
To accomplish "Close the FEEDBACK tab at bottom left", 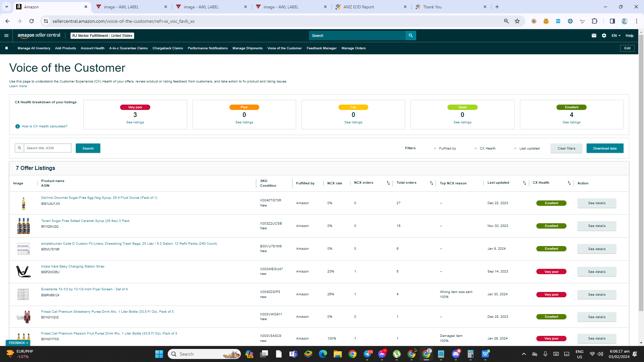I will (x=27, y=343).
